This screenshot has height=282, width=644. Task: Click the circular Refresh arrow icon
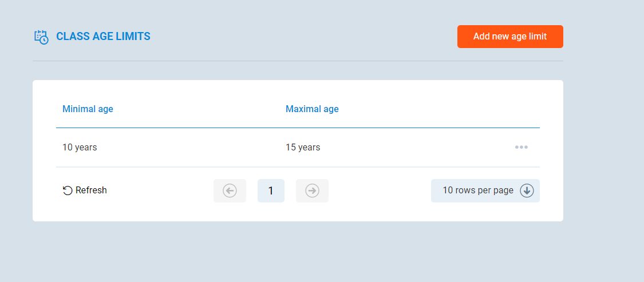68,190
